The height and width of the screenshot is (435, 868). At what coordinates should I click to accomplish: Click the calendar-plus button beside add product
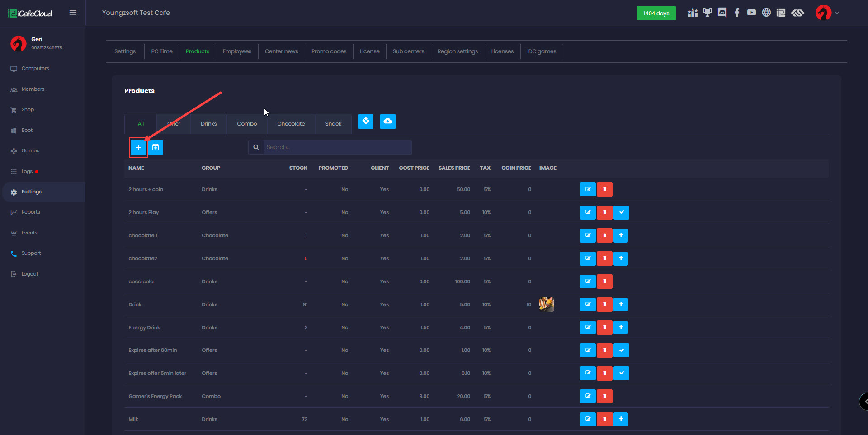[156, 148]
